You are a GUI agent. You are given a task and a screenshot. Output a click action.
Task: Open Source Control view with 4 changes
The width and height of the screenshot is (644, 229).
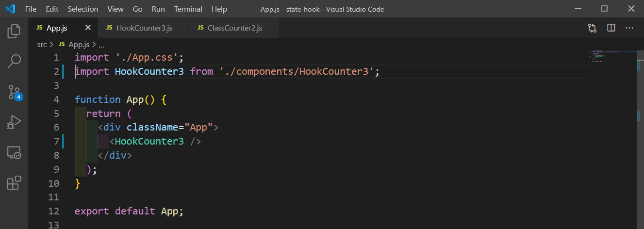[14, 92]
